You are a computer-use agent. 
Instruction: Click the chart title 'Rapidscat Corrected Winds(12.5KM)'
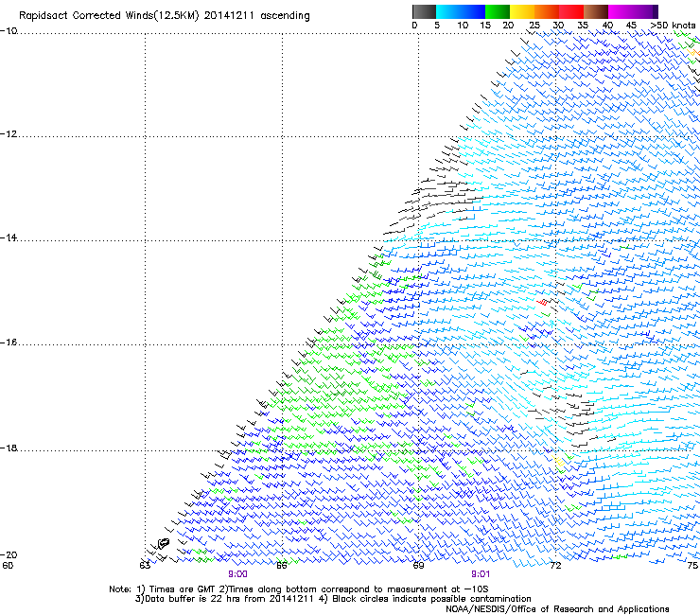(109, 16)
